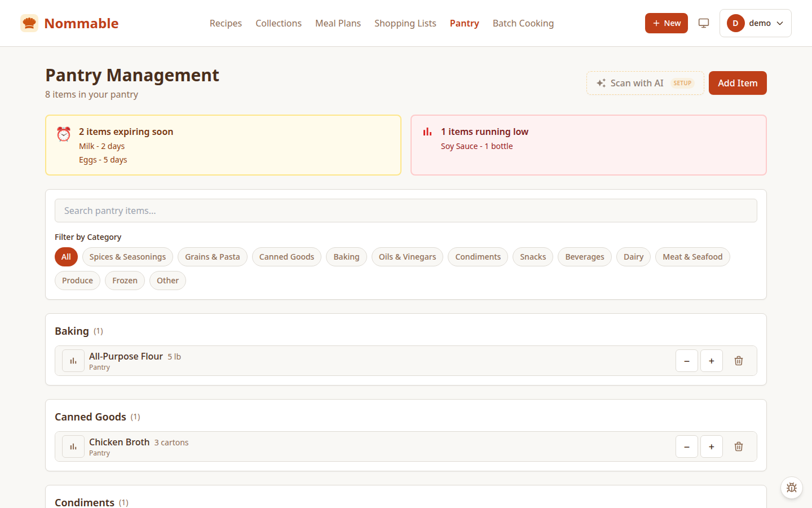This screenshot has height=508, width=812.
Task: Open the bug report icon
Action: pos(792,488)
